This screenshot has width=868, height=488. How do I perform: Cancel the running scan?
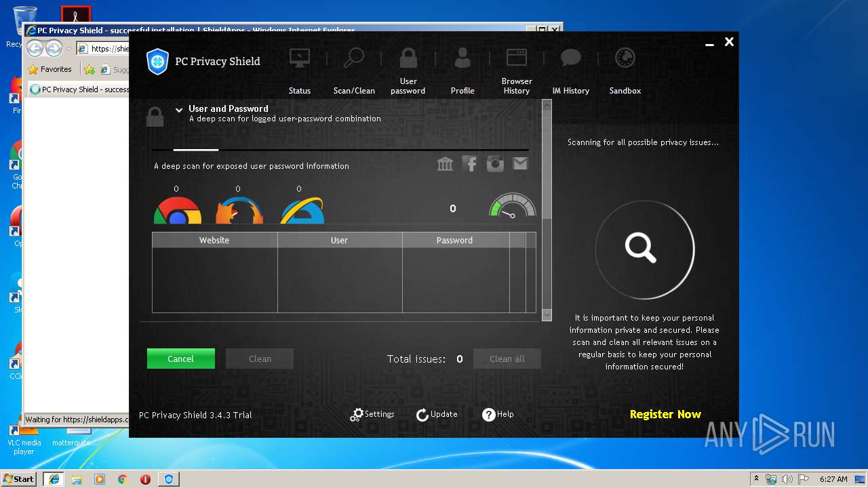click(x=181, y=359)
